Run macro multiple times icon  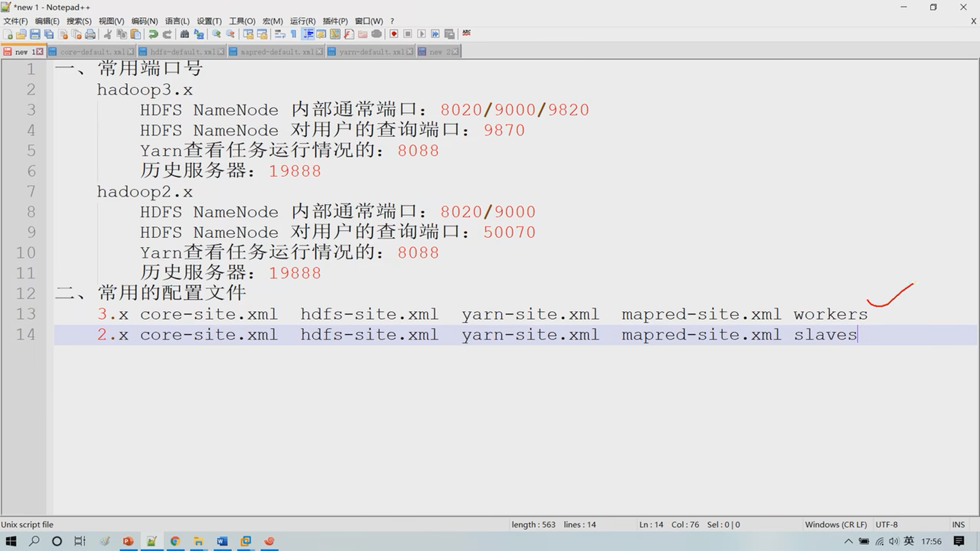(435, 34)
